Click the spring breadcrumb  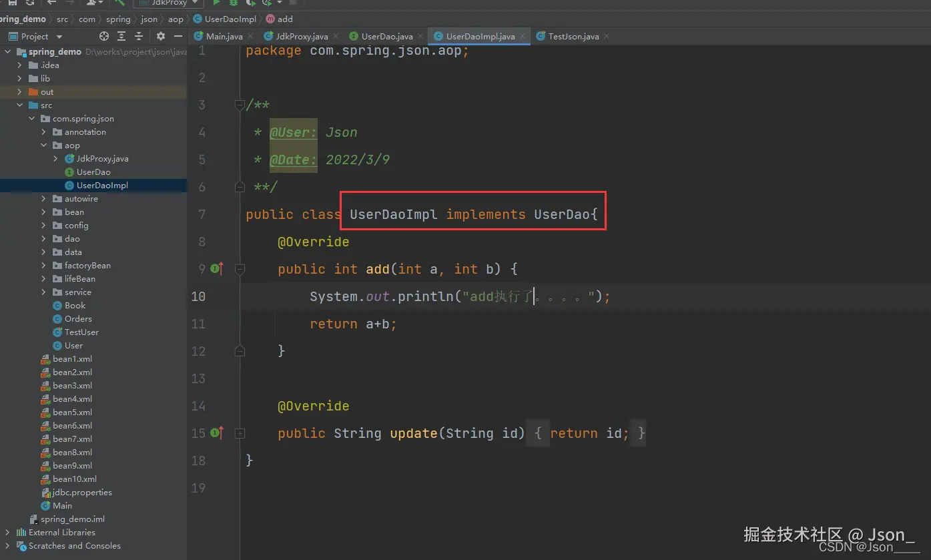[118, 19]
